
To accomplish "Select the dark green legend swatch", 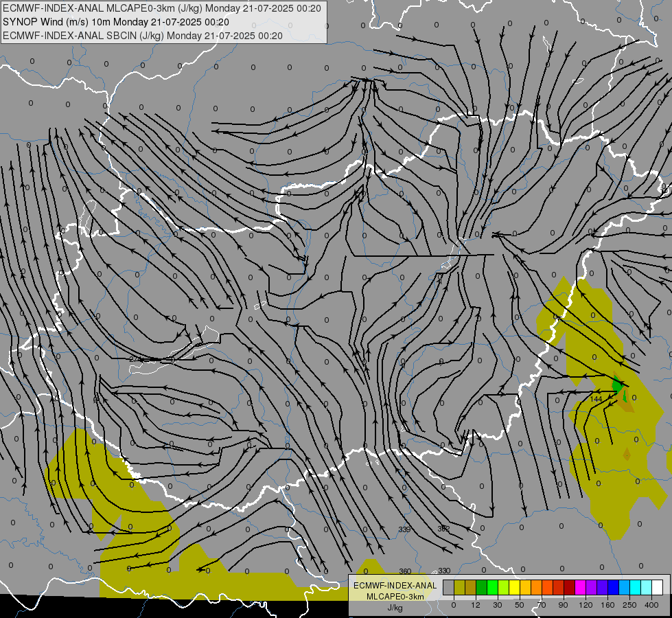I will [482, 587].
